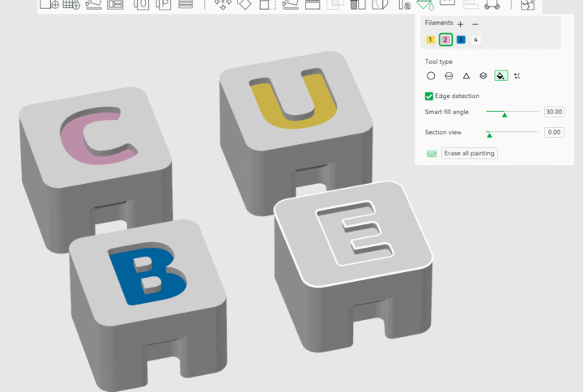Viewport: 583px width, 392px height.
Task: Click the Section view slider handle
Action: point(488,134)
